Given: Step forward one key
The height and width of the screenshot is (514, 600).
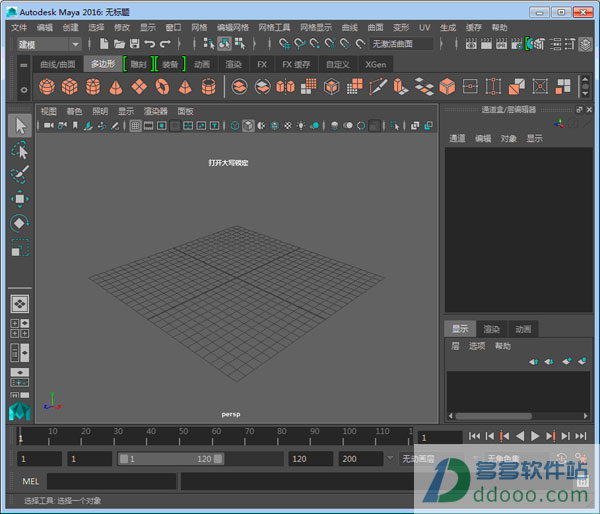Looking at the screenshot, I should click(x=550, y=436).
